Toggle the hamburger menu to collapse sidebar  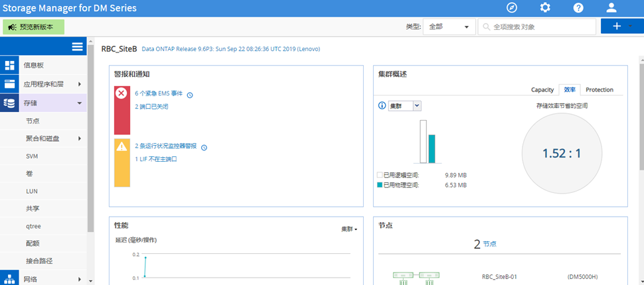(x=78, y=46)
